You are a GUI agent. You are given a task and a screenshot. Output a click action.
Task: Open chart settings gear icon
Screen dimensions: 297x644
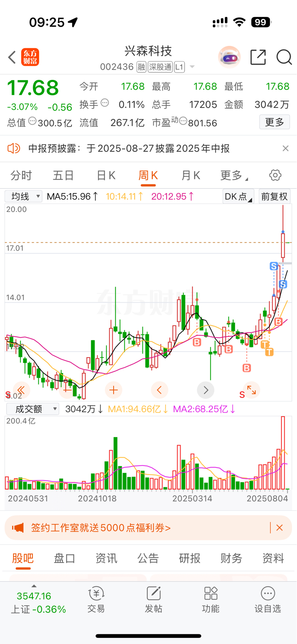(275, 175)
